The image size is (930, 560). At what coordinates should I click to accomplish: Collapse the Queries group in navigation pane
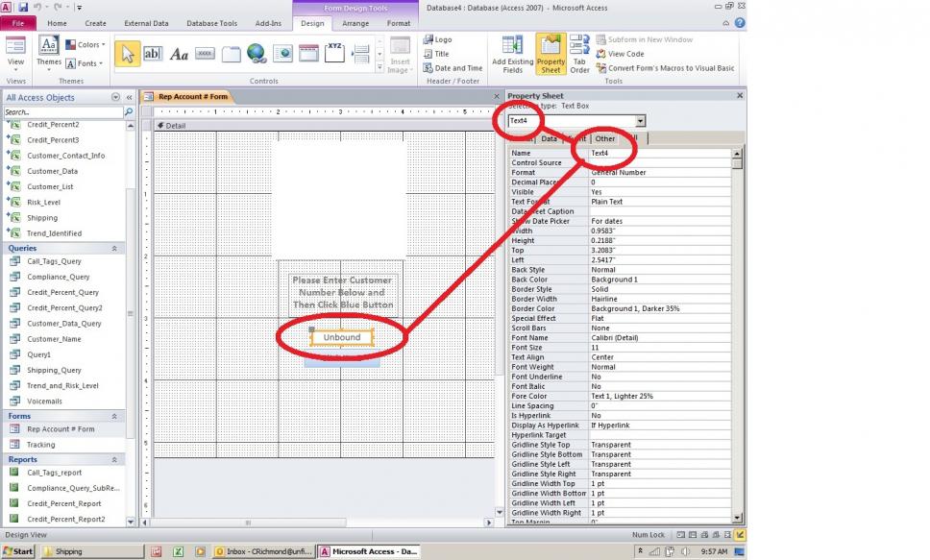(114, 248)
